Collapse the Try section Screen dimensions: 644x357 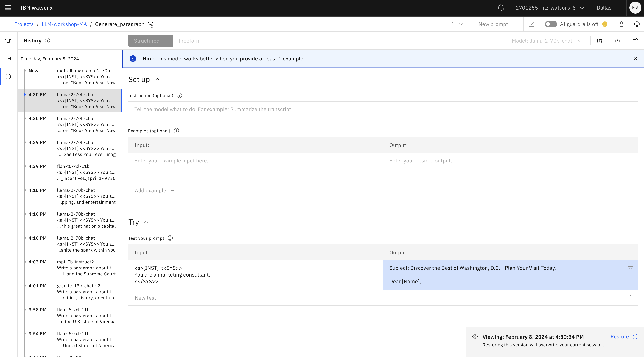[x=147, y=222]
